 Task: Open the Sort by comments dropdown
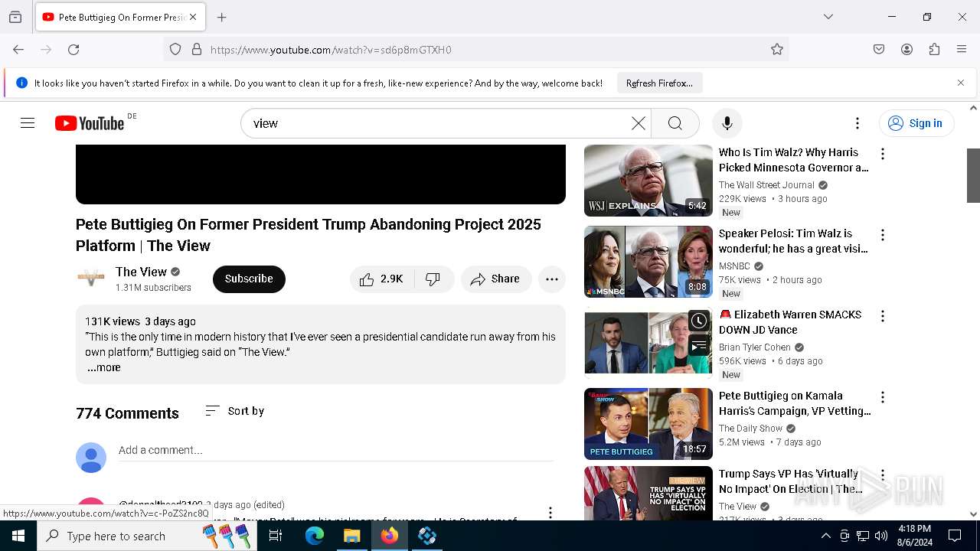(x=235, y=411)
